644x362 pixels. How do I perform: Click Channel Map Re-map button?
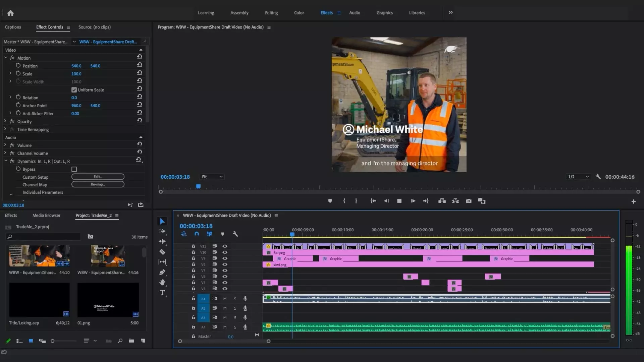tap(98, 184)
